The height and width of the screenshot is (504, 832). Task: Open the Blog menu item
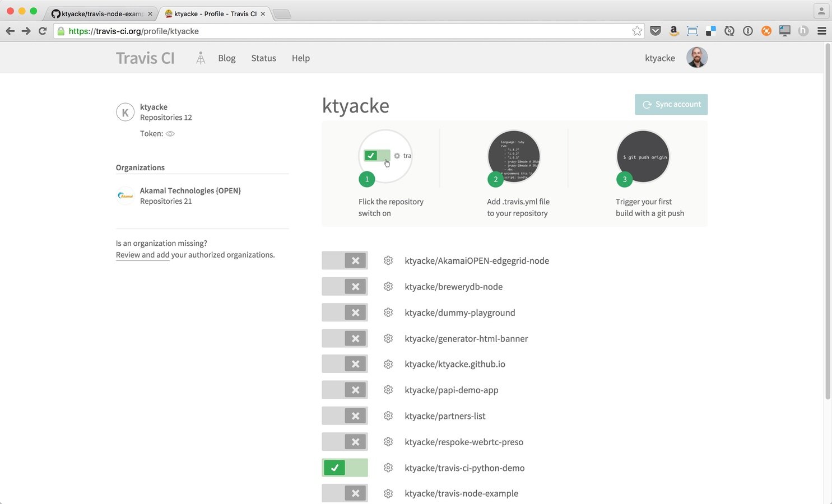click(x=227, y=58)
